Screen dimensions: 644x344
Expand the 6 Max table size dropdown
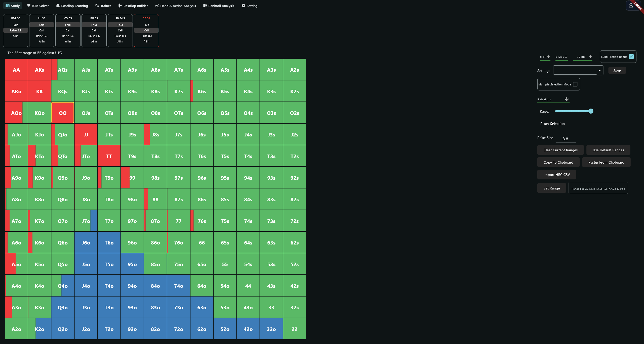pyautogui.click(x=561, y=57)
